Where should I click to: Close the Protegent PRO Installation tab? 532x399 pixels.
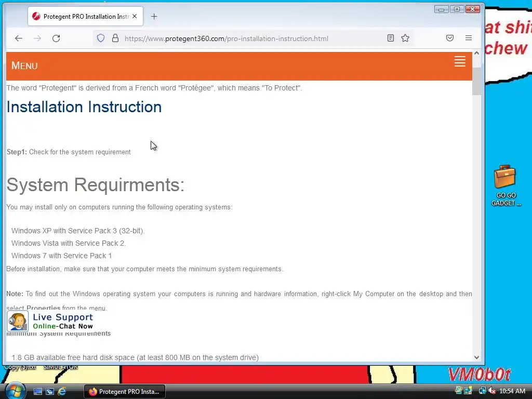(135, 16)
